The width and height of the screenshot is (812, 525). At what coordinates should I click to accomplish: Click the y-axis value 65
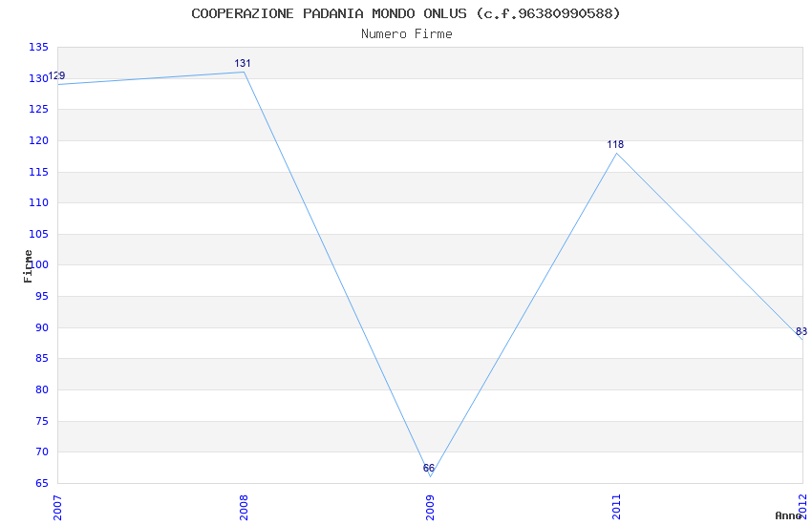click(x=41, y=484)
